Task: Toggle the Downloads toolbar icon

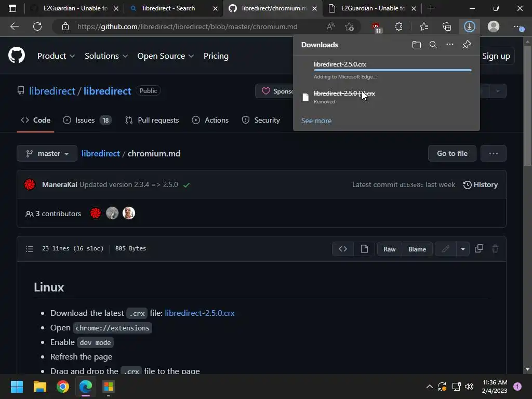Action: (469, 26)
